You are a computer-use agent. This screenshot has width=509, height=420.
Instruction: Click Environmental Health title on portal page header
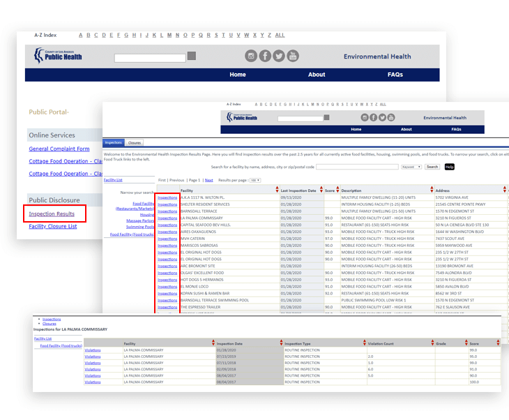click(x=377, y=57)
